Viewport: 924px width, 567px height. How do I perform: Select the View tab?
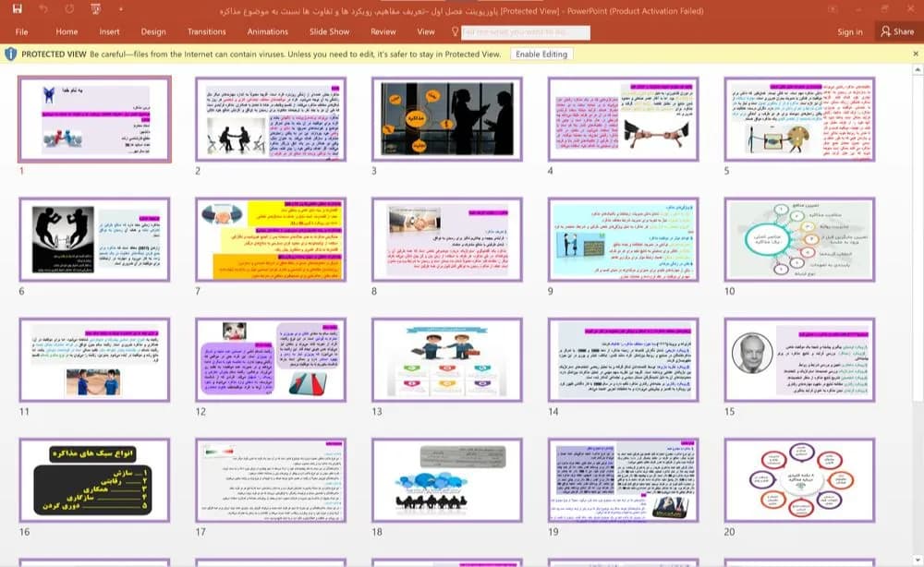(425, 31)
